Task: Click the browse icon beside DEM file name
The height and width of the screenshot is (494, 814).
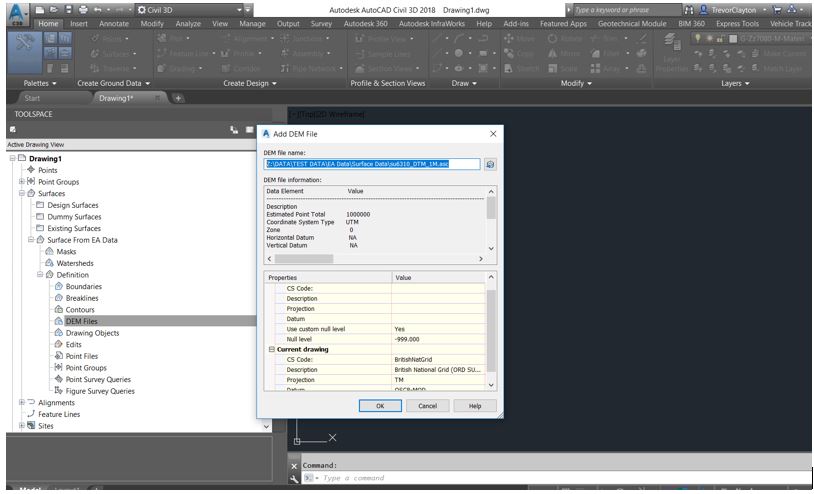Action: pyautogui.click(x=490, y=164)
